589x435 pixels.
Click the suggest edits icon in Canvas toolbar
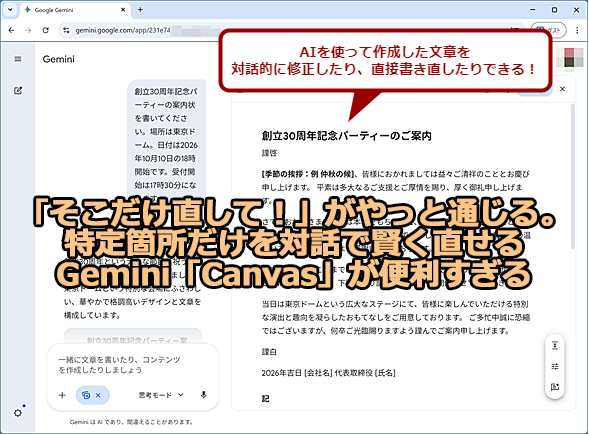tap(555, 387)
